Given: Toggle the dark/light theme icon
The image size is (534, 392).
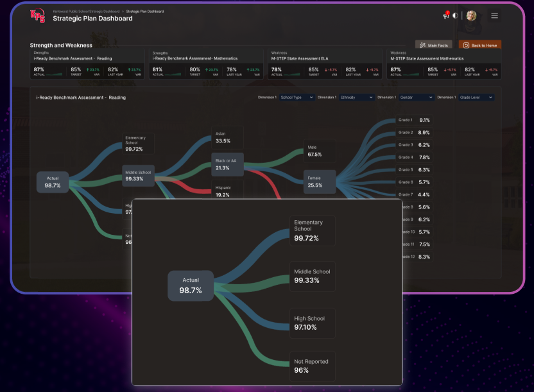Looking at the screenshot, I should tap(455, 15).
